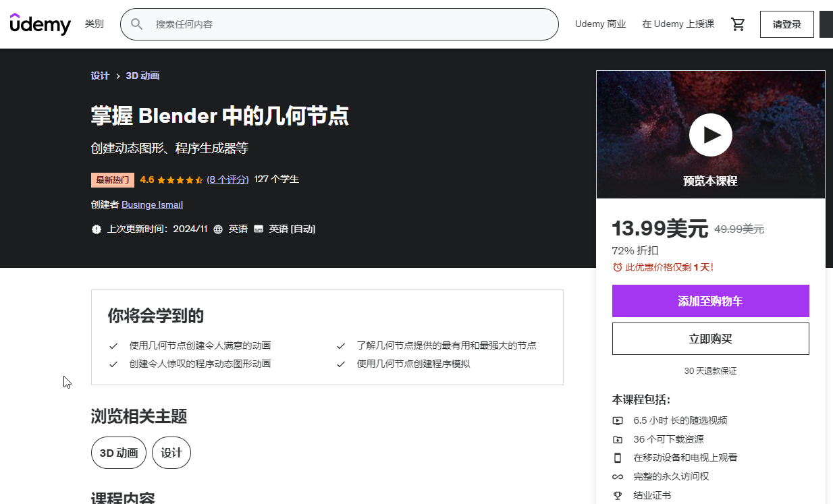Focus the 搜索任何内容 search field

click(x=340, y=24)
